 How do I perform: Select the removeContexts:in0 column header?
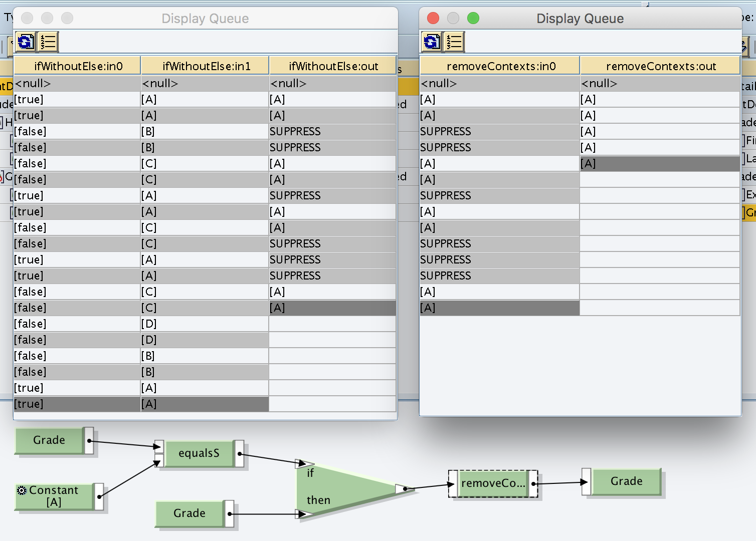[x=500, y=66]
